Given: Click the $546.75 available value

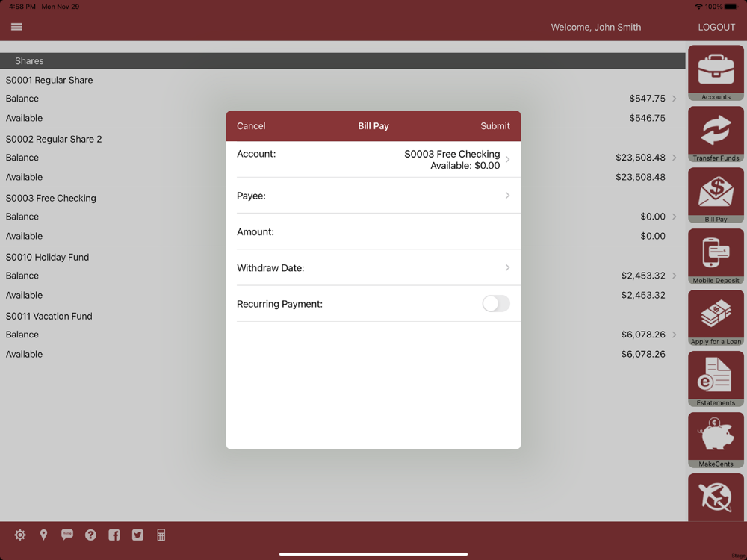Looking at the screenshot, I should pos(647,118).
